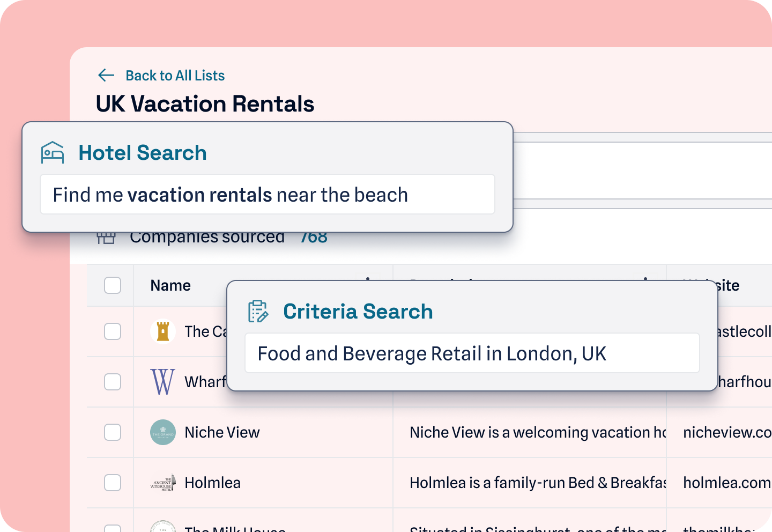Click the Companies sourced count 768
772x532 pixels.
click(x=314, y=238)
